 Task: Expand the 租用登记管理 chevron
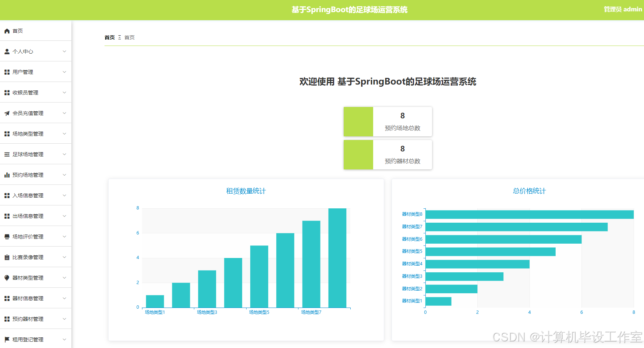pos(64,340)
